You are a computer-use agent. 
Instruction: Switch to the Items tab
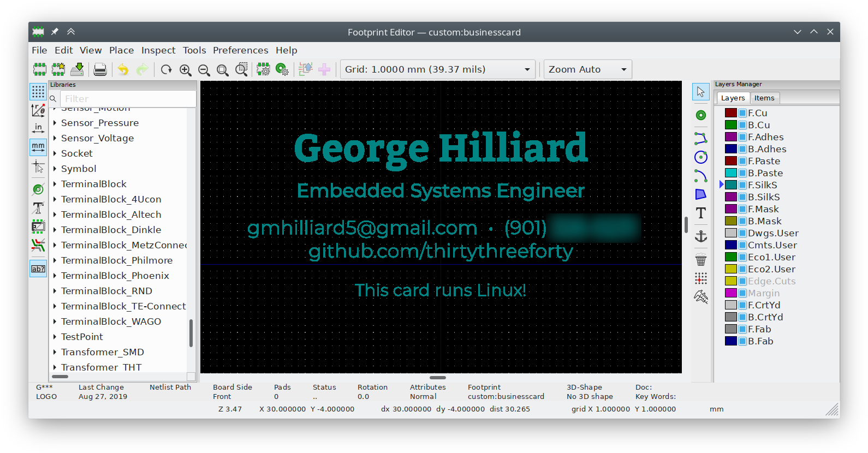tap(764, 98)
